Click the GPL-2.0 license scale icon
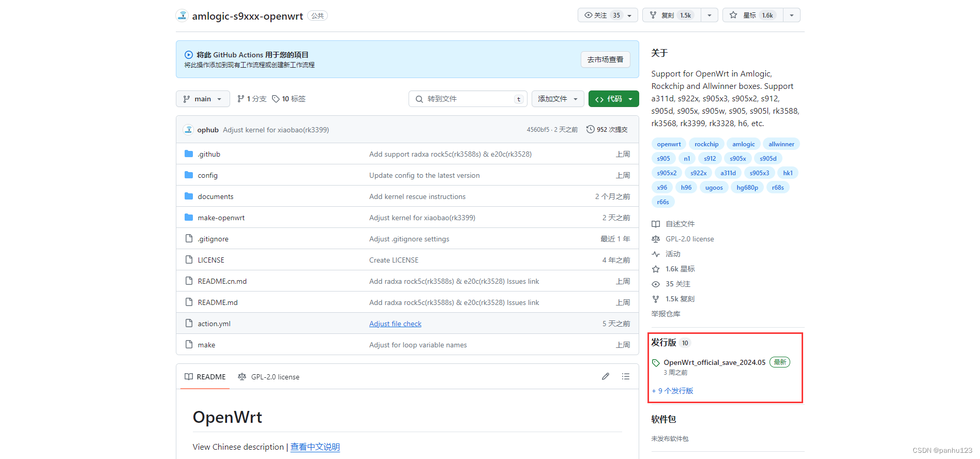The height and width of the screenshot is (459, 980). (656, 239)
